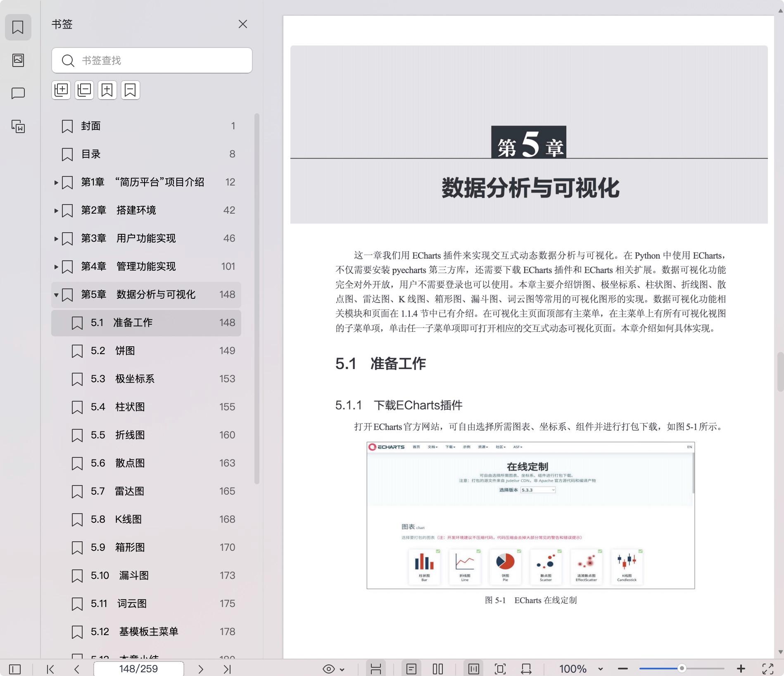Open the Comments sidebar panel icon
This screenshot has height=676, width=784.
tap(18, 93)
